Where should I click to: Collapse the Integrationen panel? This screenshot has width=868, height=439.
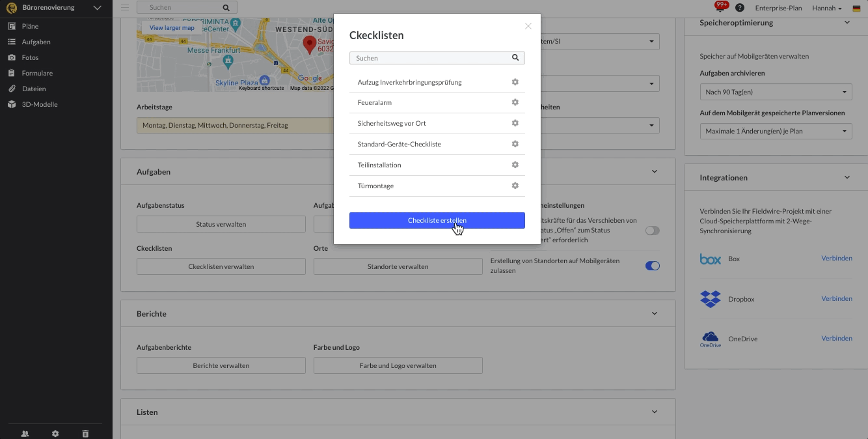point(847,177)
